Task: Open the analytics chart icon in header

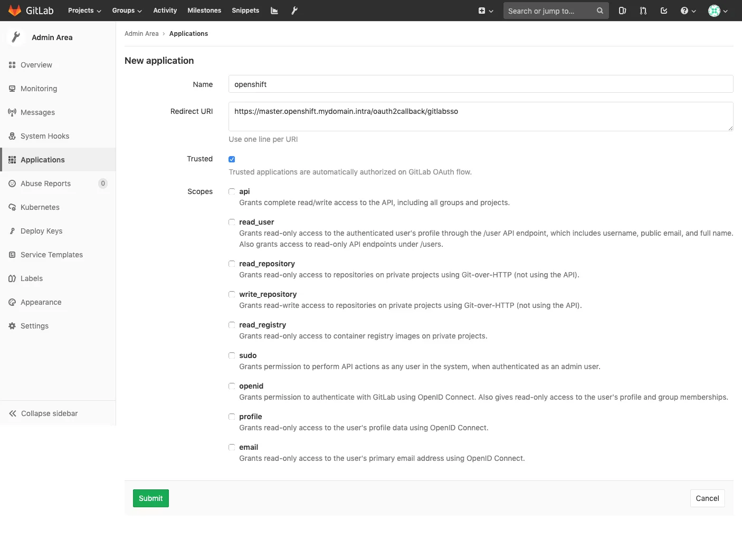Action: point(274,11)
